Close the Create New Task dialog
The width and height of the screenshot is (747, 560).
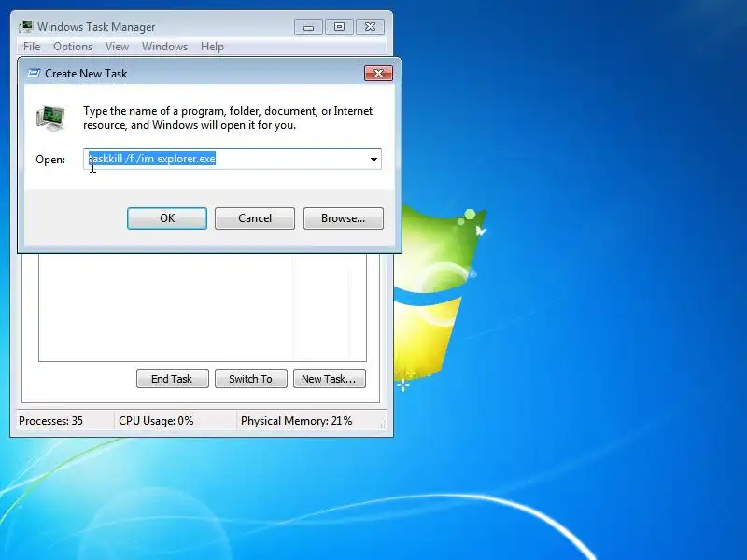pyautogui.click(x=378, y=74)
